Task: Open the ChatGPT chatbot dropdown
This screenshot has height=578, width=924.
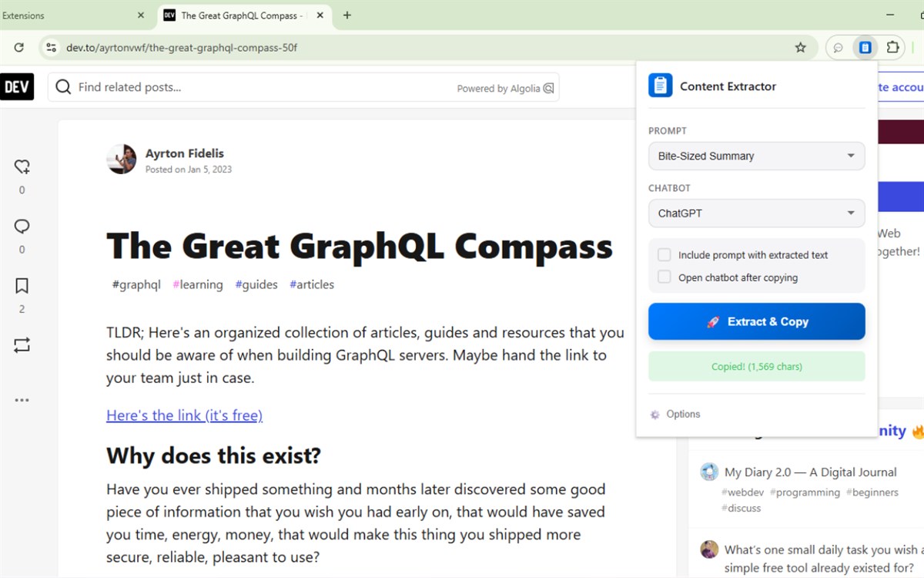Action: pos(757,213)
